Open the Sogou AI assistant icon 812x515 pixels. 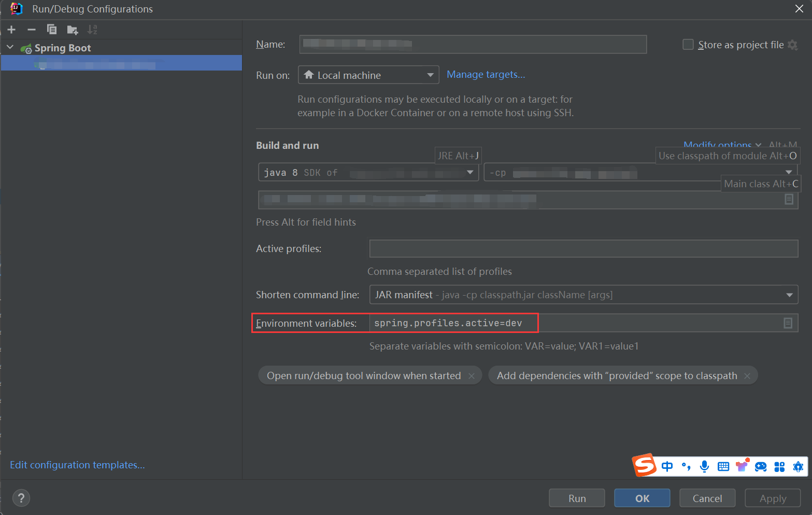798,467
